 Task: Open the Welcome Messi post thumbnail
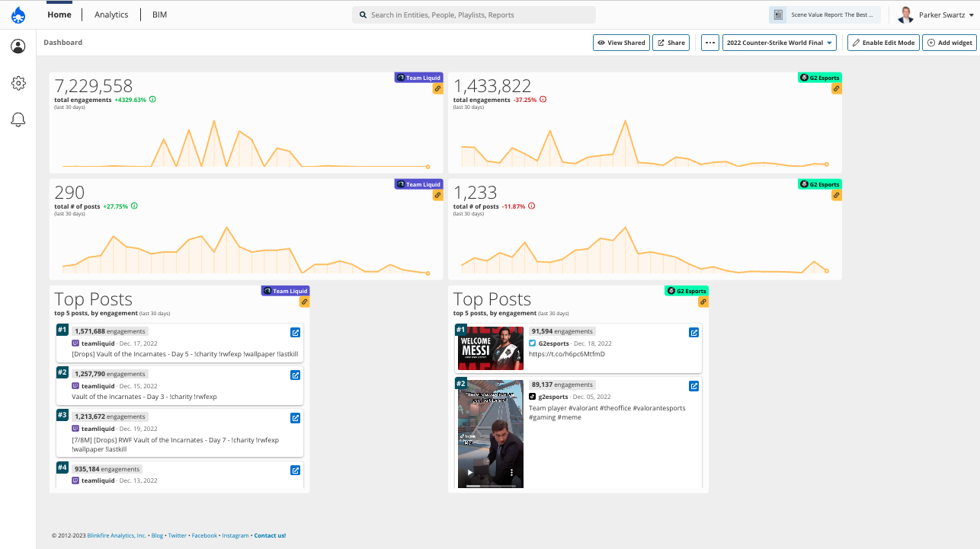(491, 348)
